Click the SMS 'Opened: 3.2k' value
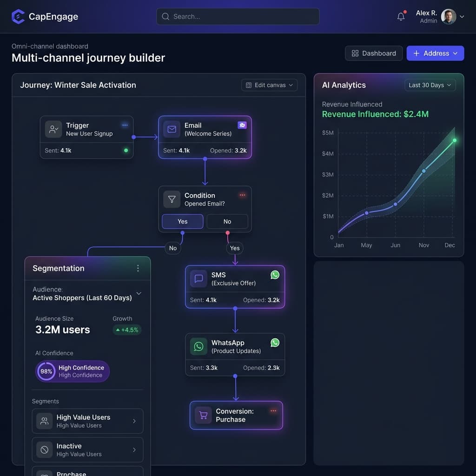Image resolution: width=476 pixels, height=476 pixels. [261, 300]
